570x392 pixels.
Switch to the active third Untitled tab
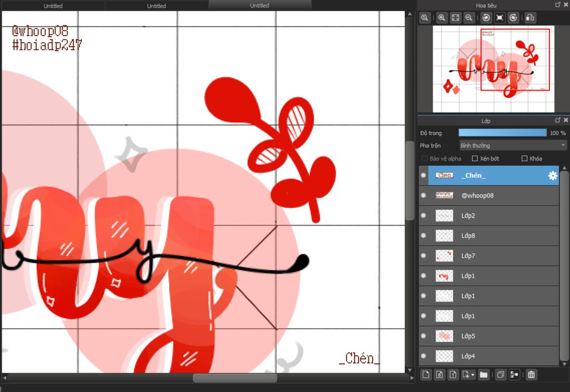(259, 6)
